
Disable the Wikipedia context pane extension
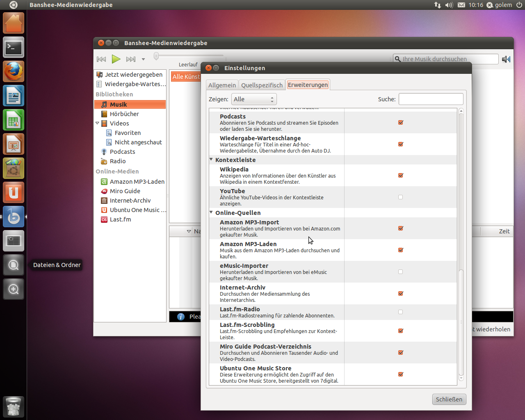click(401, 176)
